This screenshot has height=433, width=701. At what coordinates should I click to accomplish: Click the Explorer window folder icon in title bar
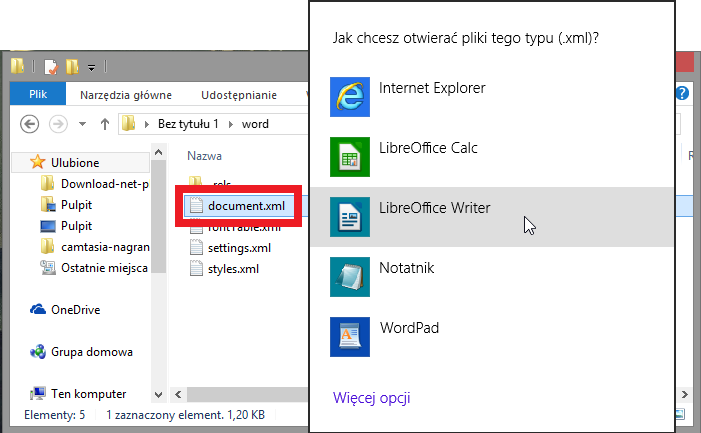coord(17,66)
